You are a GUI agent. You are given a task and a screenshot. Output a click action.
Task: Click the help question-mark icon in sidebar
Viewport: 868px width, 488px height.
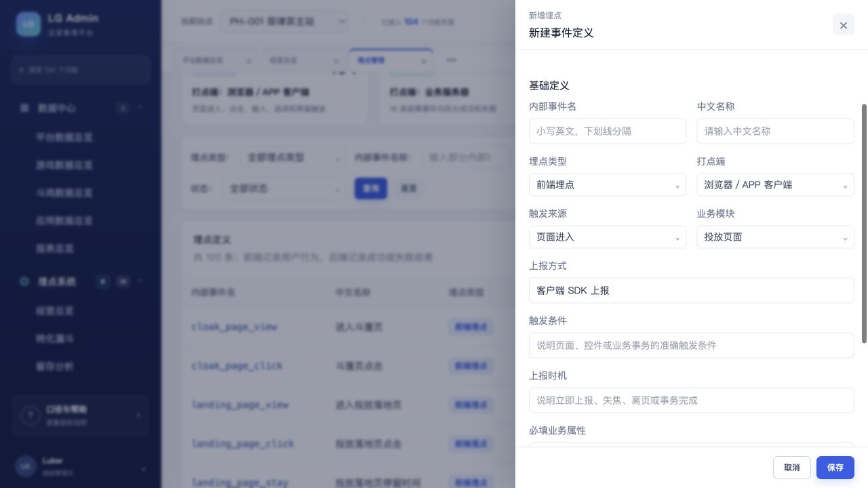(30, 415)
